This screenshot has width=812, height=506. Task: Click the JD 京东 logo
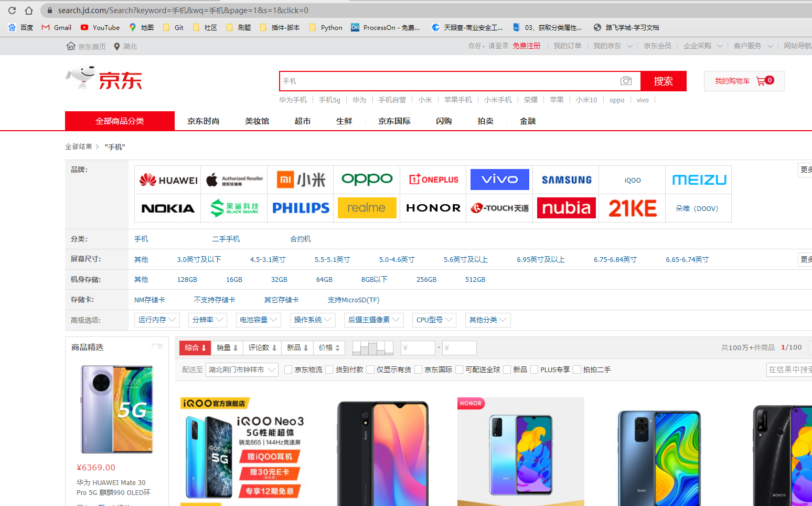pyautogui.click(x=104, y=79)
